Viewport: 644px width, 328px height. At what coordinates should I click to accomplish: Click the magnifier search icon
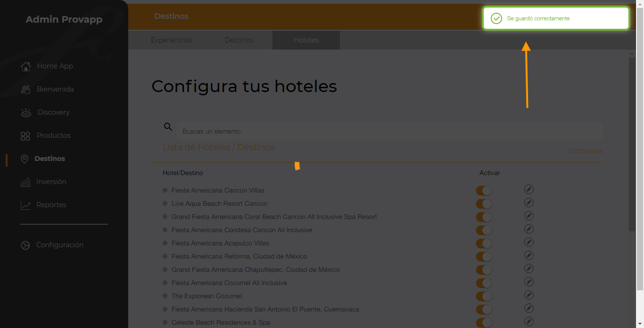coord(168,126)
